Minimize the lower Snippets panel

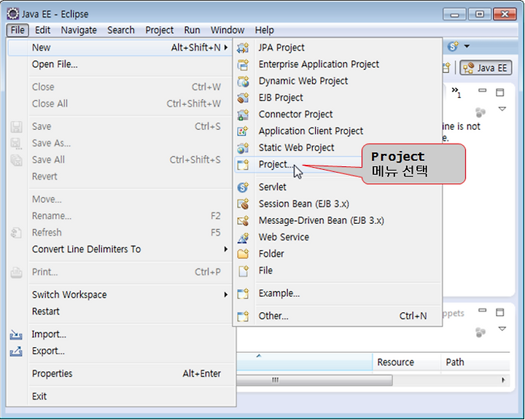point(482,311)
